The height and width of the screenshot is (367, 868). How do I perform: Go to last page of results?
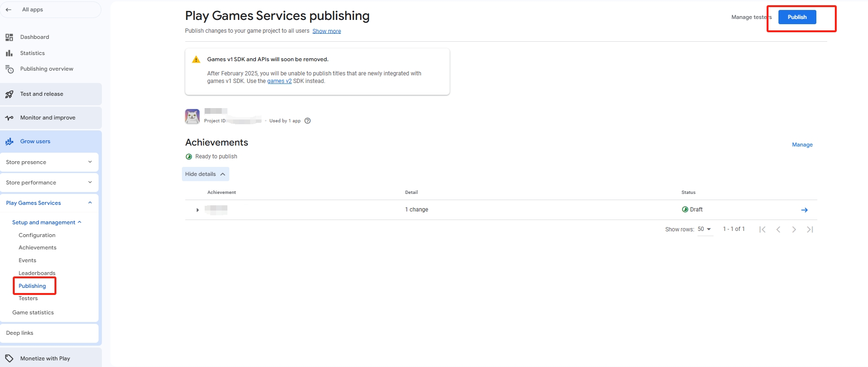click(x=810, y=229)
